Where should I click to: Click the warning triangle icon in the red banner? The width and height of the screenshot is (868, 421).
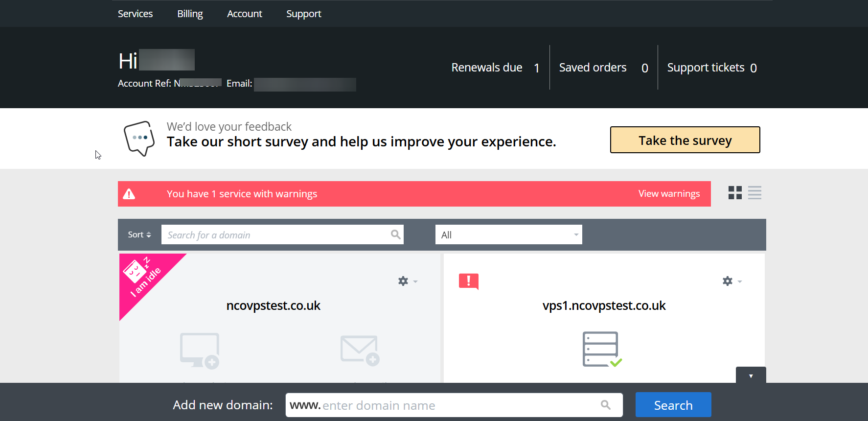(x=129, y=194)
